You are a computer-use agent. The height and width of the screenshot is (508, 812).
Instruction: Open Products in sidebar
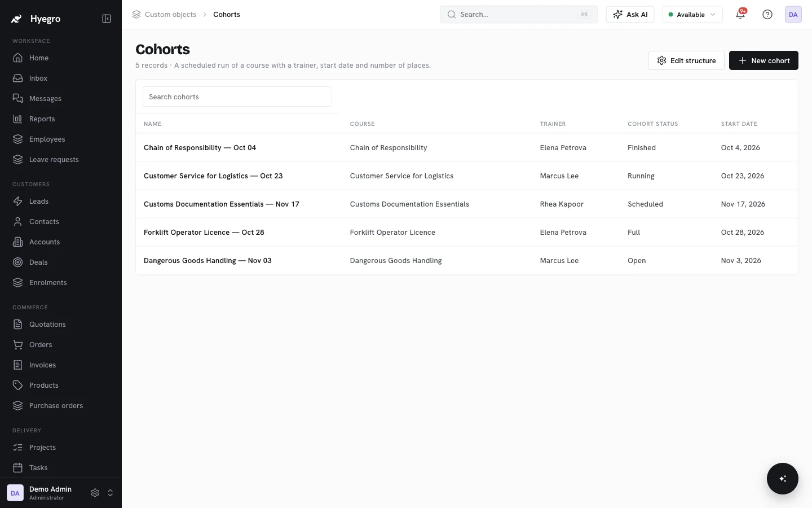click(x=61, y=385)
